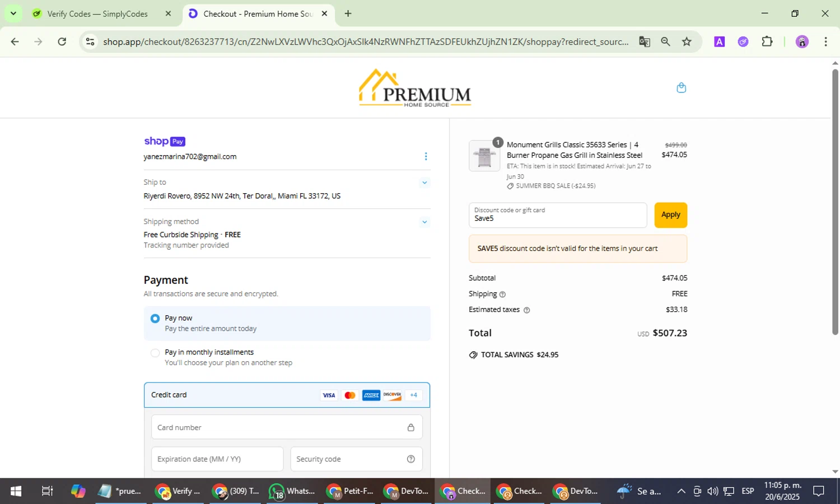Open the tab search dropdown arrow

13,13
